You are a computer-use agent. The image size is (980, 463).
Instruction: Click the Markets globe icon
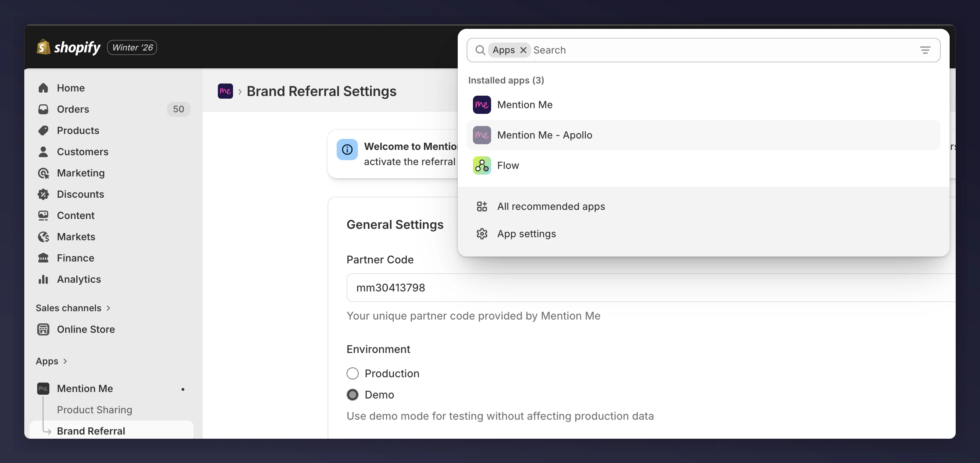tap(43, 237)
